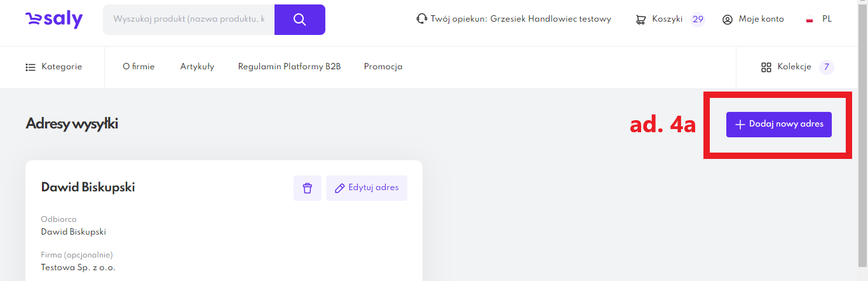Expand the Kategorie menu
Viewport: 868px width, 281px height.
pos(53,67)
